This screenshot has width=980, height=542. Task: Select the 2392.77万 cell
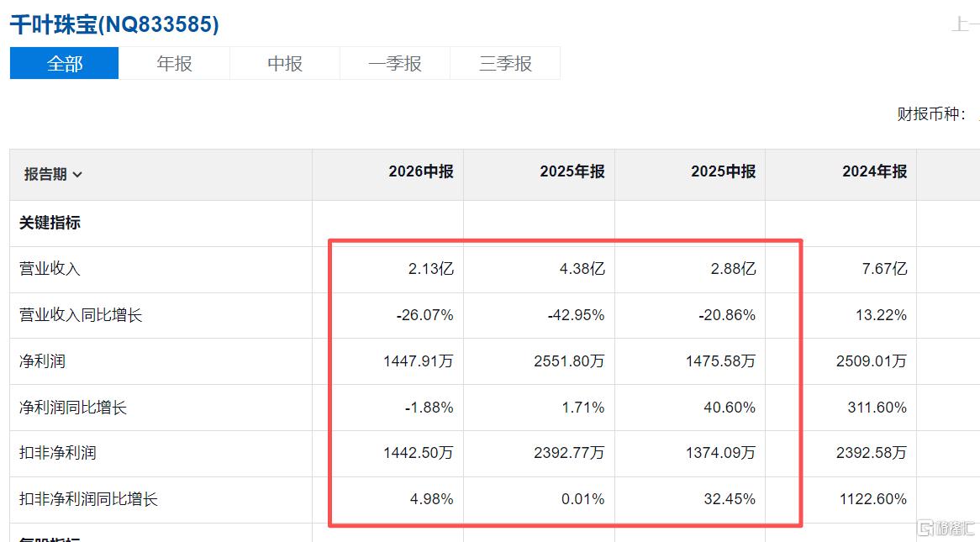point(569,453)
